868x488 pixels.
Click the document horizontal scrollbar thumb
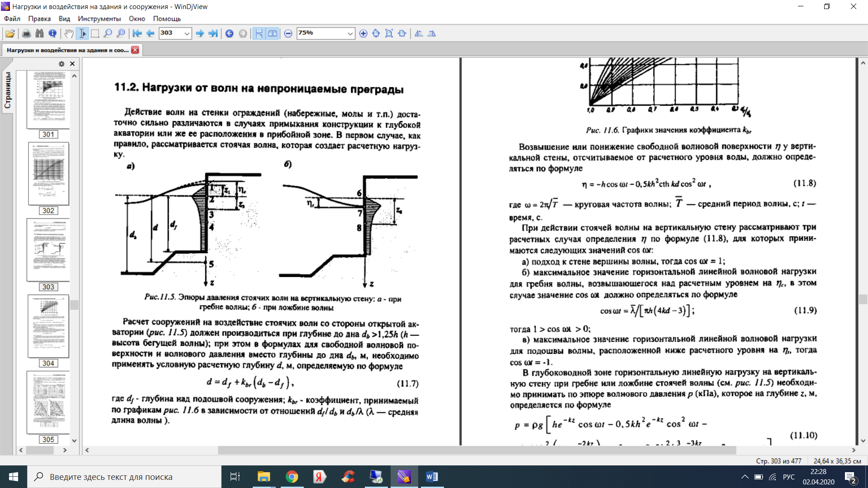tap(477, 450)
